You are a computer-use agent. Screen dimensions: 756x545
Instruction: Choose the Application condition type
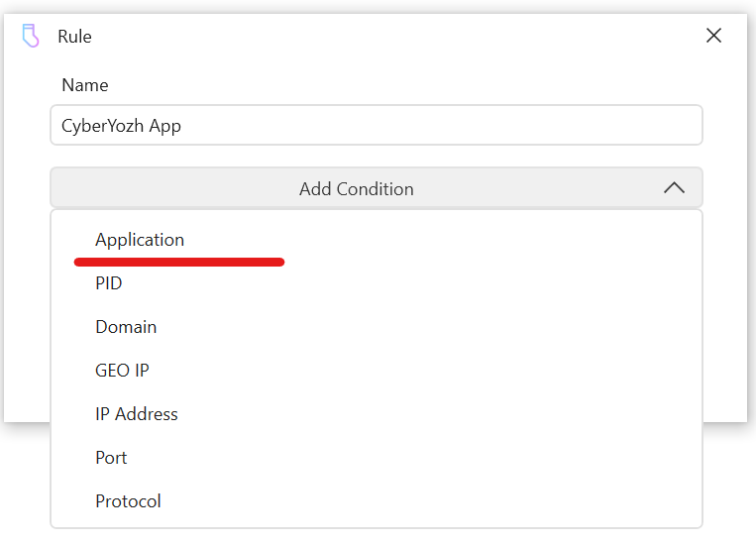pos(140,240)
